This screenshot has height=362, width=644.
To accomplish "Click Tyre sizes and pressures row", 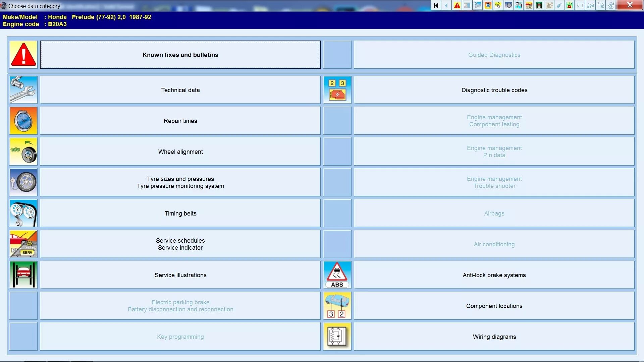I will point(180,183).
